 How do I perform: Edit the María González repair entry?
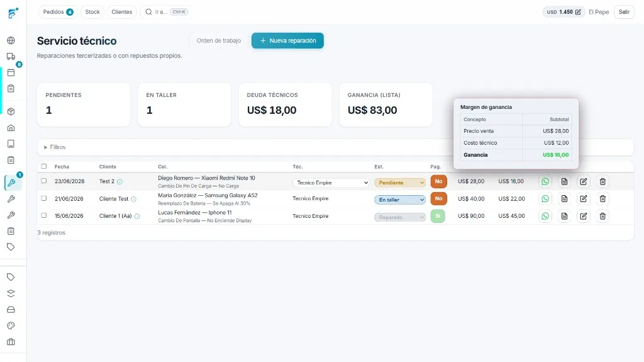[x=583, y=199]
